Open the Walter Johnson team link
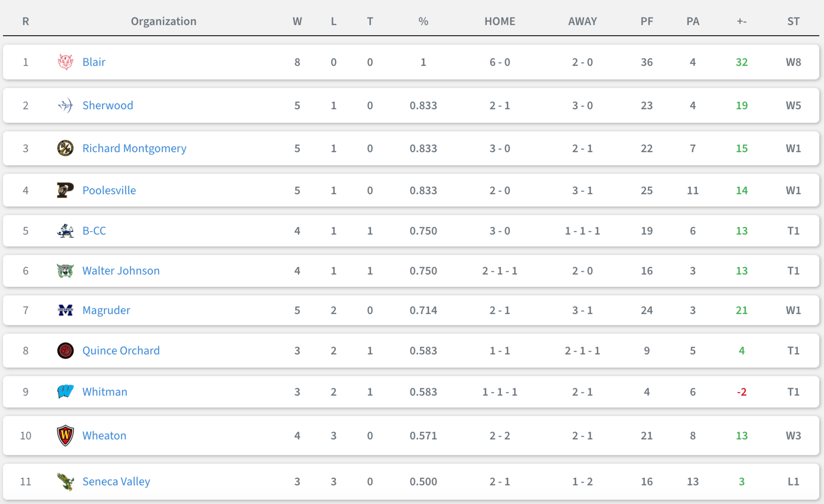The width and height of the screenshot is (824, 504). coord(121,271)
